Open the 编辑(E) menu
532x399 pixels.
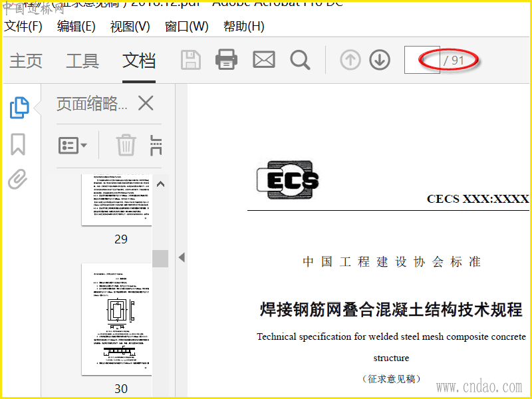click(76, 26)
